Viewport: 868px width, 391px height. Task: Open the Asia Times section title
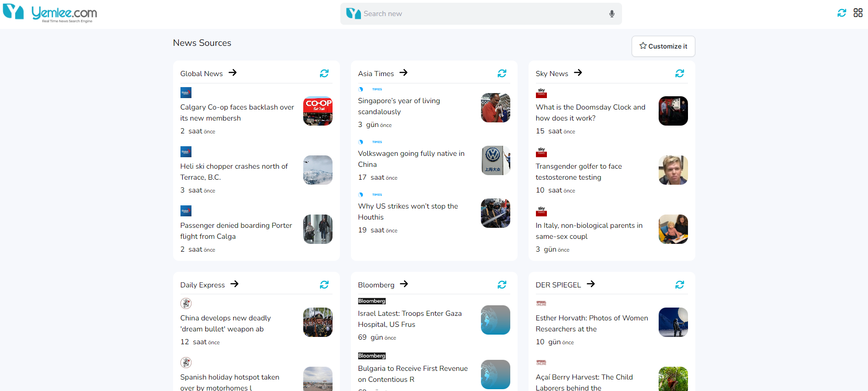pos(376,73)
